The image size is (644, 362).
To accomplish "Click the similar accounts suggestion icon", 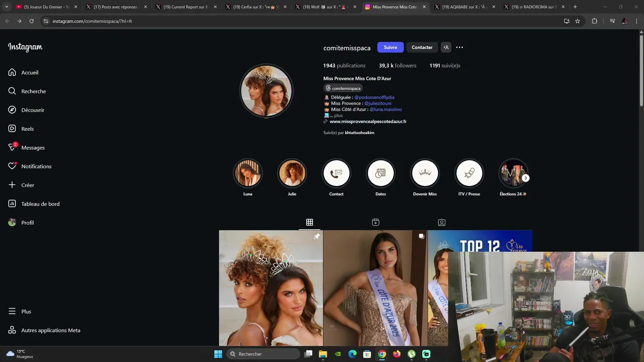I will click(x=446, y=47).
